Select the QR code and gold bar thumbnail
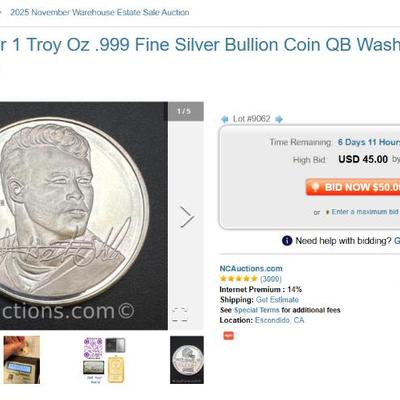 point(104,360)
